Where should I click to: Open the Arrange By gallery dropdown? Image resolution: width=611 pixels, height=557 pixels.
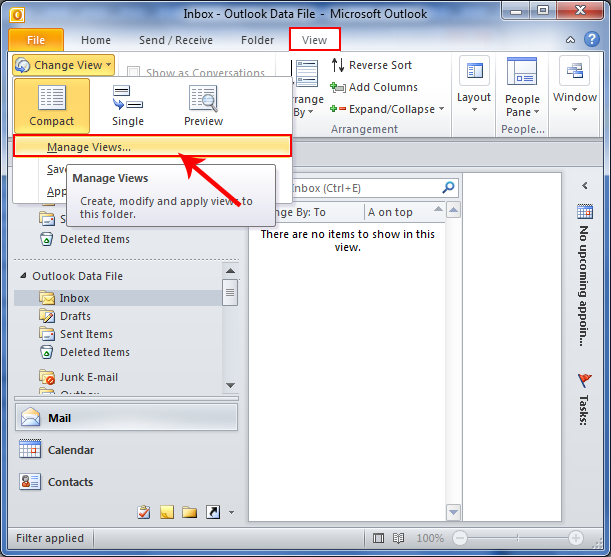pos(308,89)
